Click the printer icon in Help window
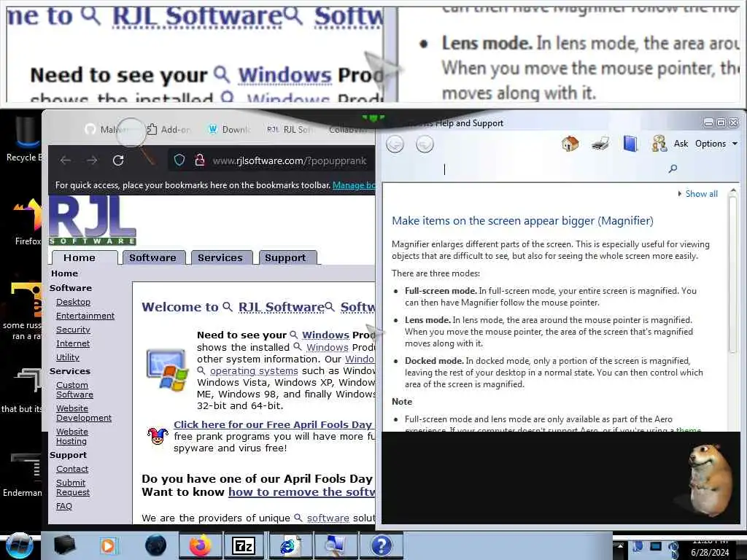This screenshot has height=560, width=747. click(x=600, y=144)
